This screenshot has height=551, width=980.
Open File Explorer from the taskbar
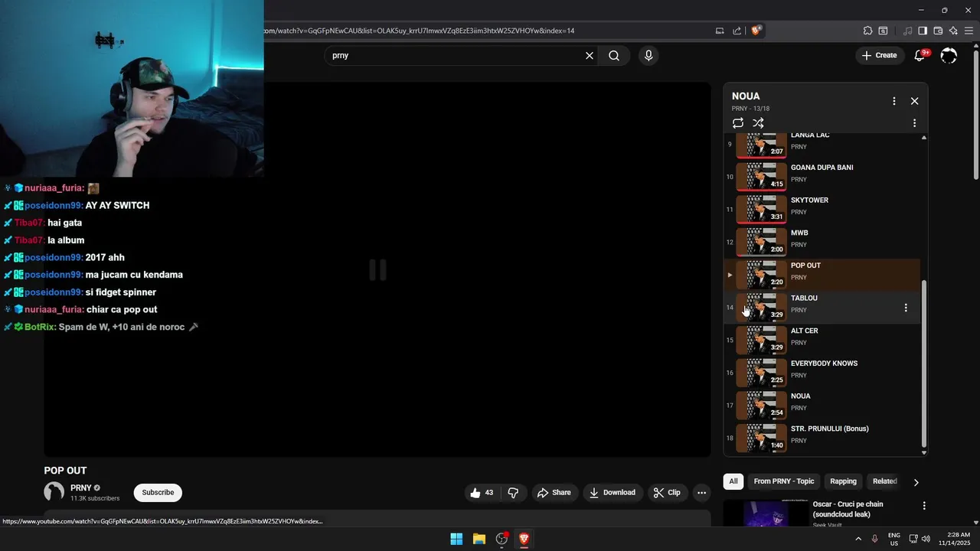click(479, 539)
